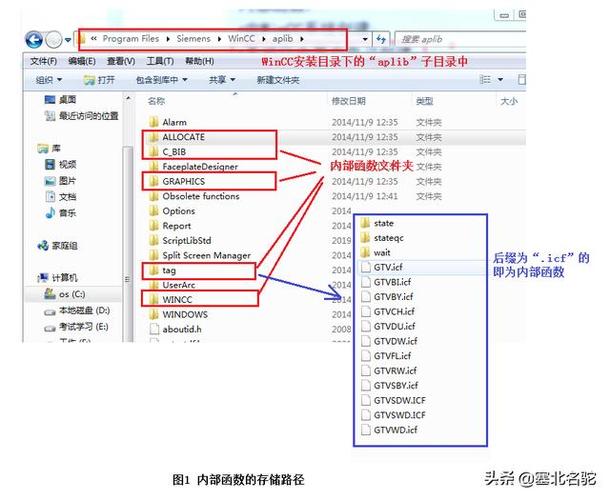Click the 视频 library icon

[50, 165]
